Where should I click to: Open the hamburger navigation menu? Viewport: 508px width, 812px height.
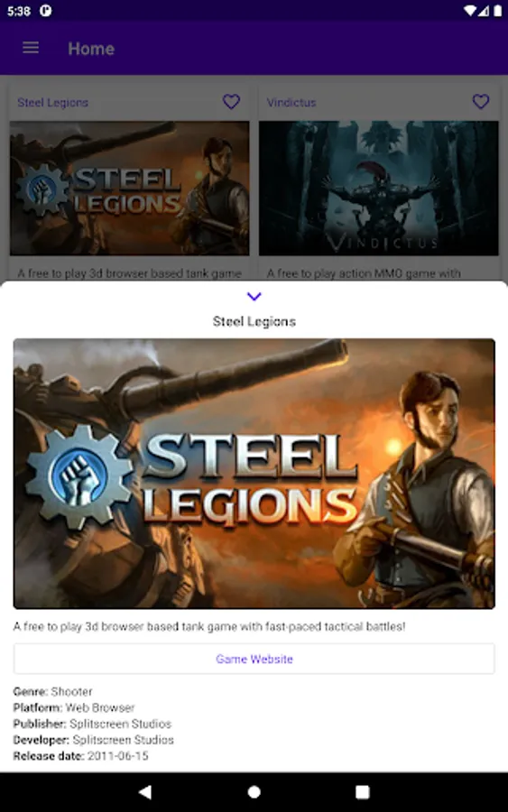pos(31,48)
